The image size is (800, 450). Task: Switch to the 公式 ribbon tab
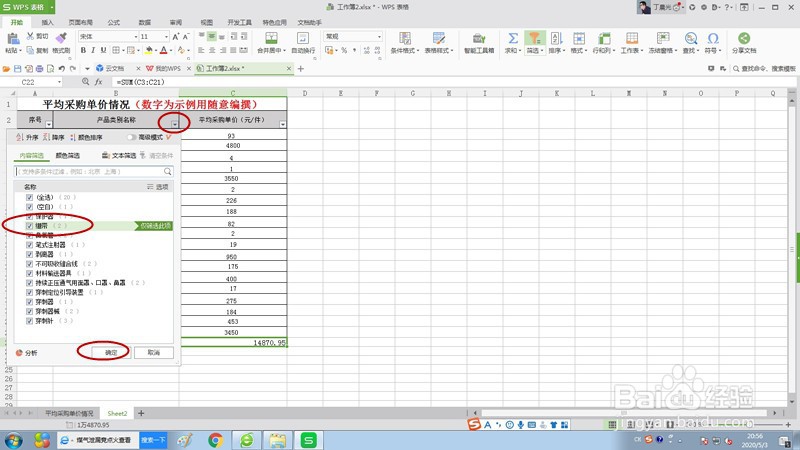coord(114,22)
